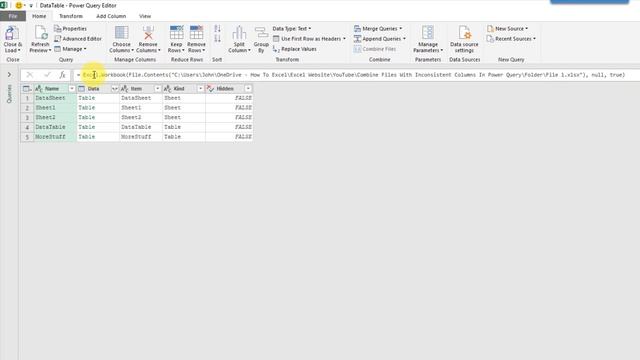Click the Table link in the MoreStuff row

[87, 137]
